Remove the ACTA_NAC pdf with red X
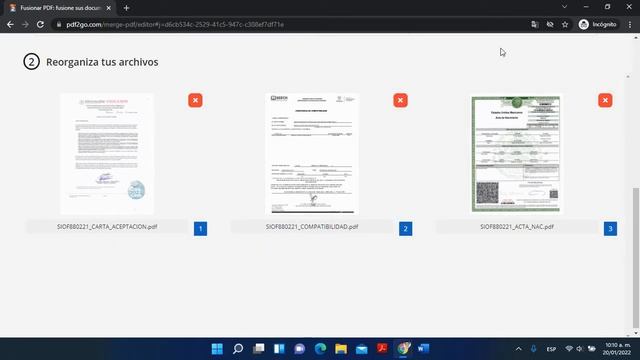Screen dimensions: 640x360 [x=605, y=100]
